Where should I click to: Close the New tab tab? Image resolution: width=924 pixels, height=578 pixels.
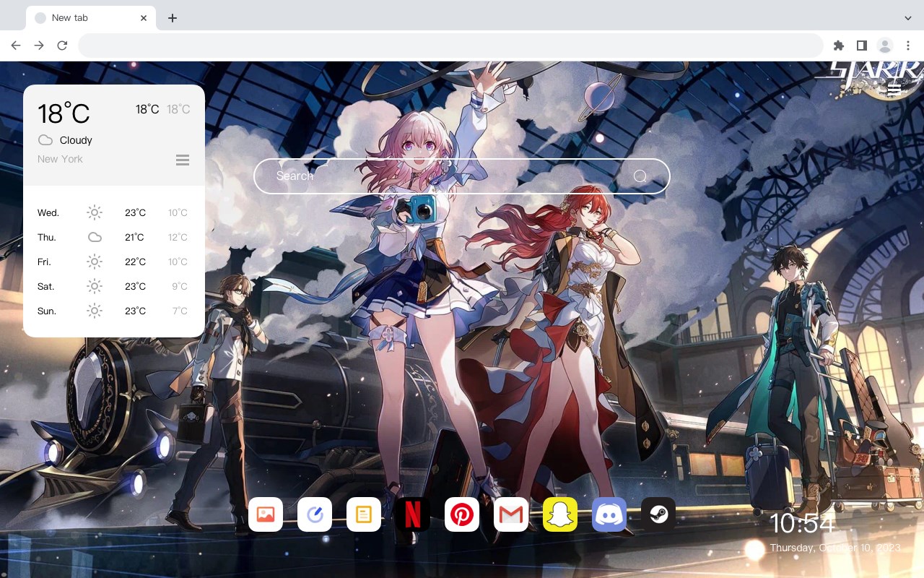tap(144, 18)
